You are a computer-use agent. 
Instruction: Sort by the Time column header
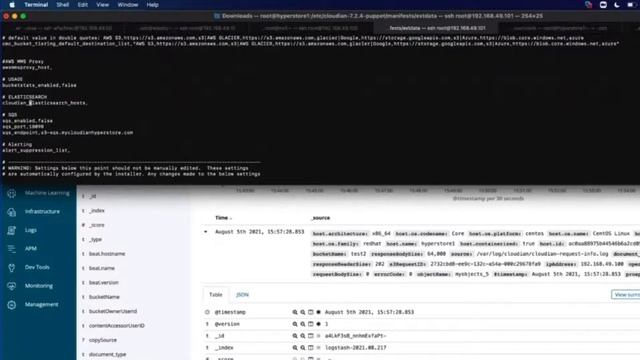click(223, 218)
